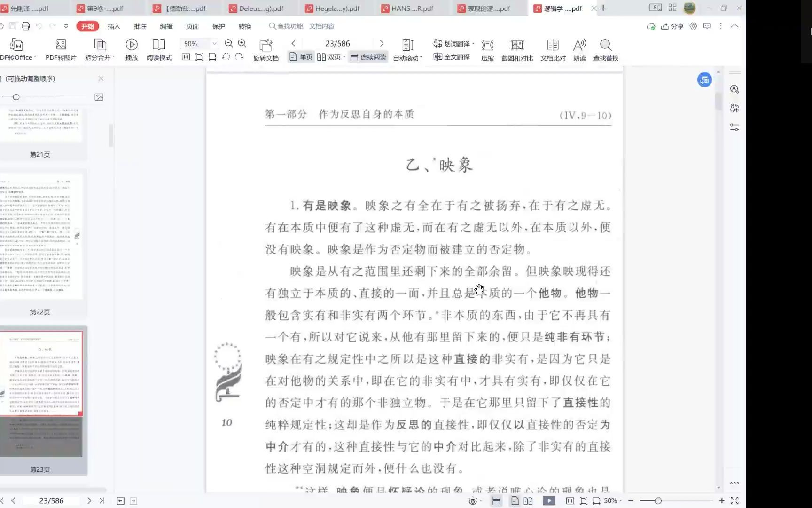
Task: Click the blue floating assistant icon
Action: coord(704,80)
